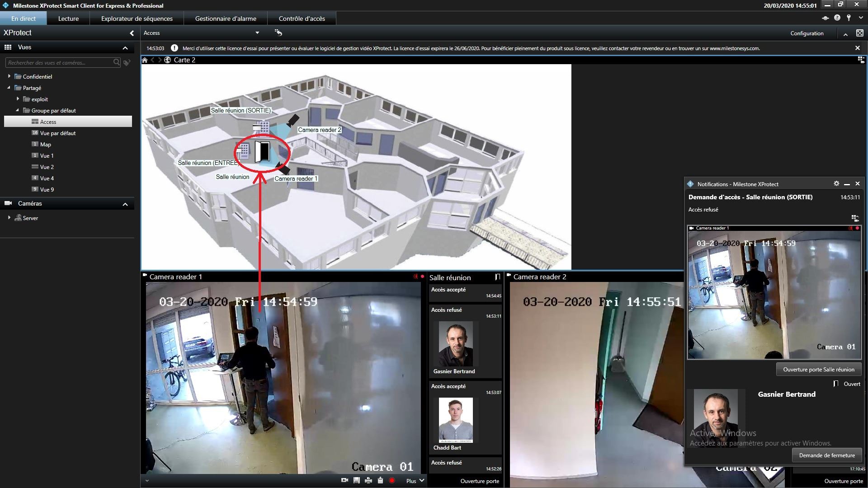Select Chadd Bart access accepted event

pos(466,418)
